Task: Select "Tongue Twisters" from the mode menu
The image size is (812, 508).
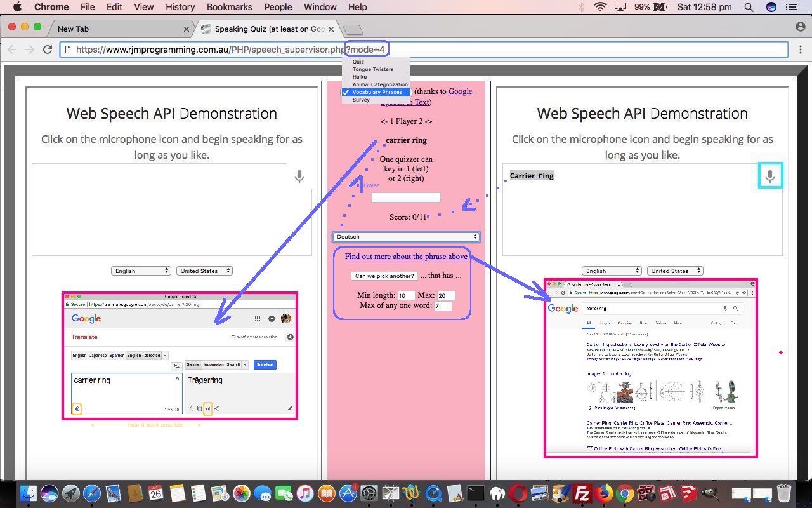Action: coord(373,69)
